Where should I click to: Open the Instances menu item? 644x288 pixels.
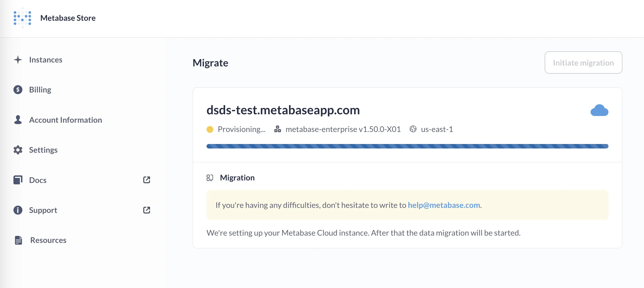(46, 59)
